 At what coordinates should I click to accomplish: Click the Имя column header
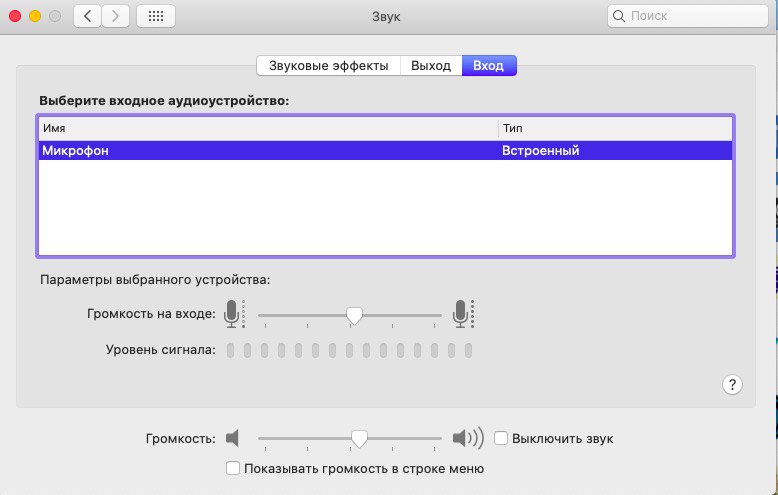point(268,129)
